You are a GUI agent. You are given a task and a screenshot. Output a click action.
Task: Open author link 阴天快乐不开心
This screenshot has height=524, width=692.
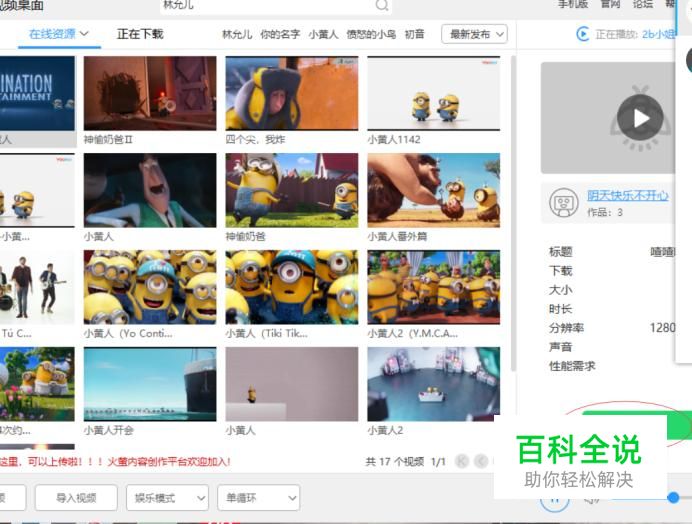pyautogui.click(x=627, y=196)
